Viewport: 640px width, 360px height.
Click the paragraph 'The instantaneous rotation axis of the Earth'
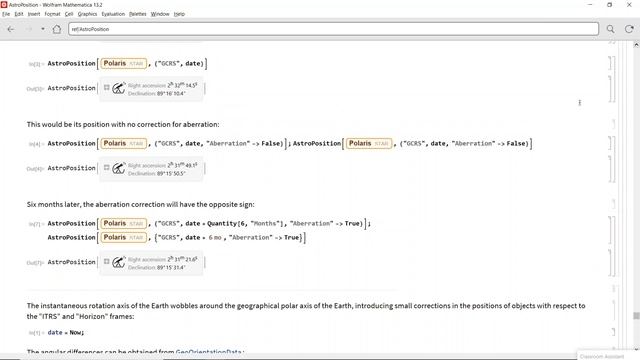click(x=306, y=311)
